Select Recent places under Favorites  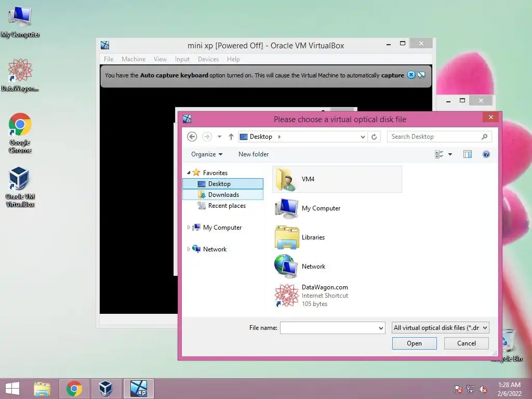point(223,206)
